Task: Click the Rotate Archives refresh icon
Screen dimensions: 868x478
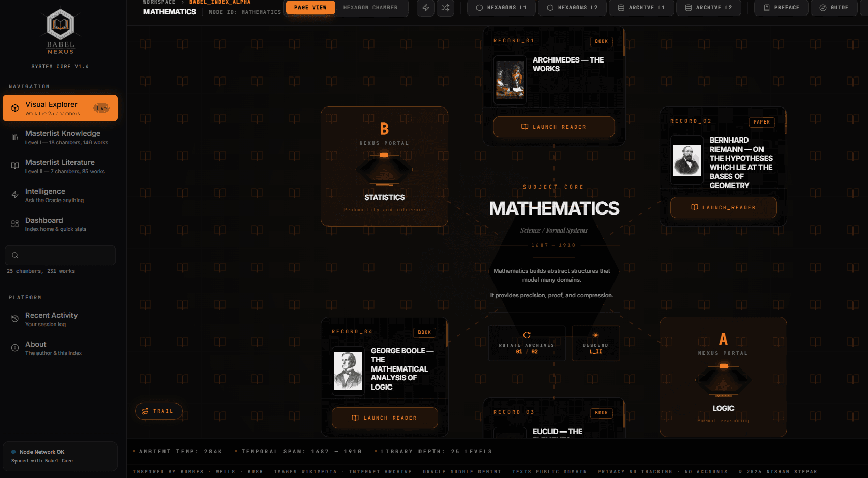Action: (527, 335)
